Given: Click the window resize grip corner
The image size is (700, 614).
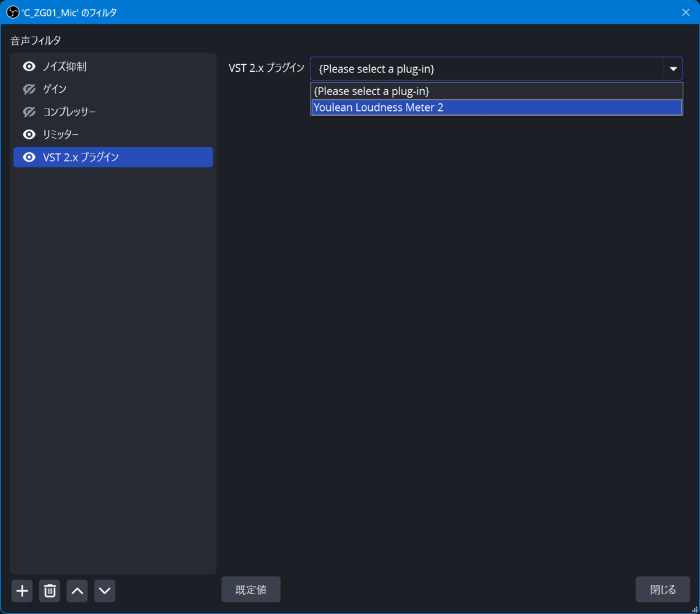Looking at the screenshot, I should (x=694, y=609).
